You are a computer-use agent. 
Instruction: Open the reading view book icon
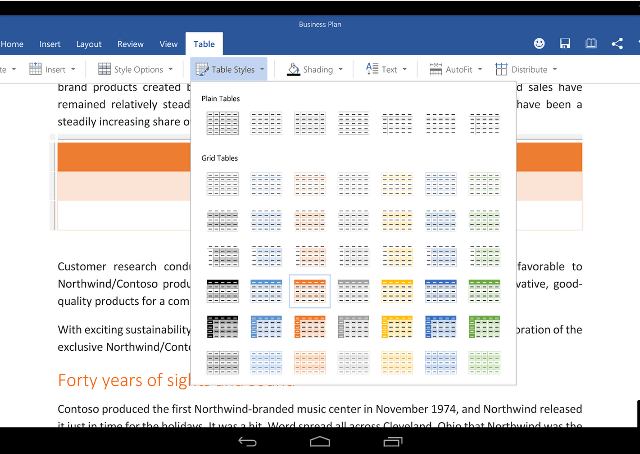tap(591, 44)
